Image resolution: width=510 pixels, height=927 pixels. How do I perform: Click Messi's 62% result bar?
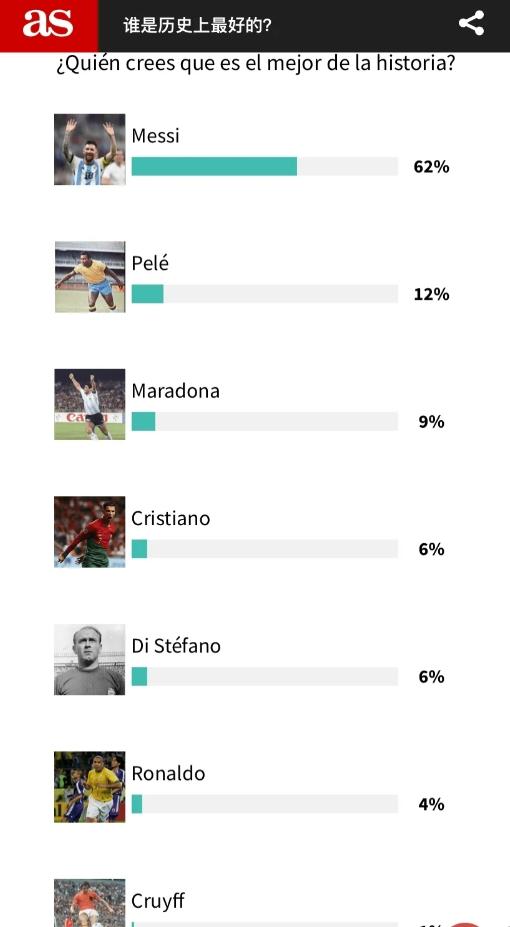pyautogui.click(x=265, y=166)
